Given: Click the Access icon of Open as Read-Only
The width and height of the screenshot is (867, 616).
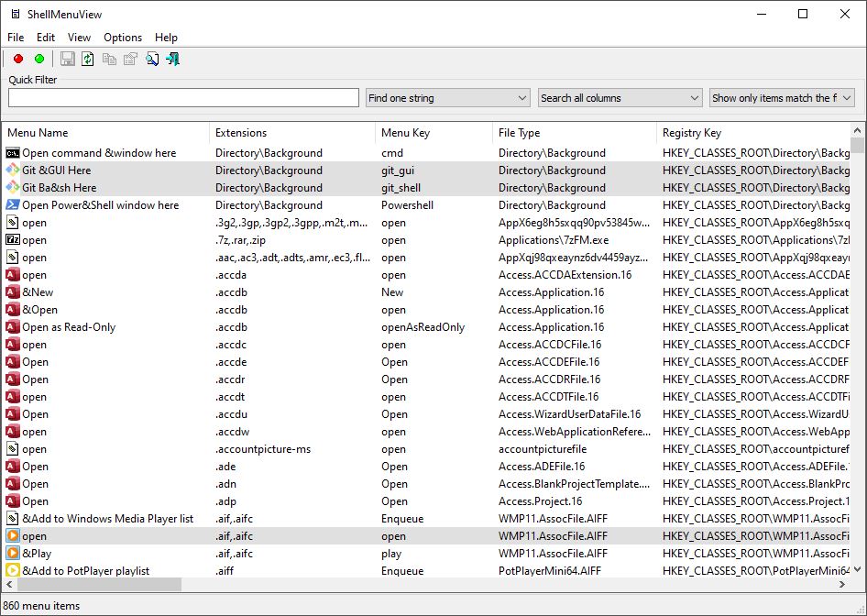Looking at the screenshot, I should (12, 327).
